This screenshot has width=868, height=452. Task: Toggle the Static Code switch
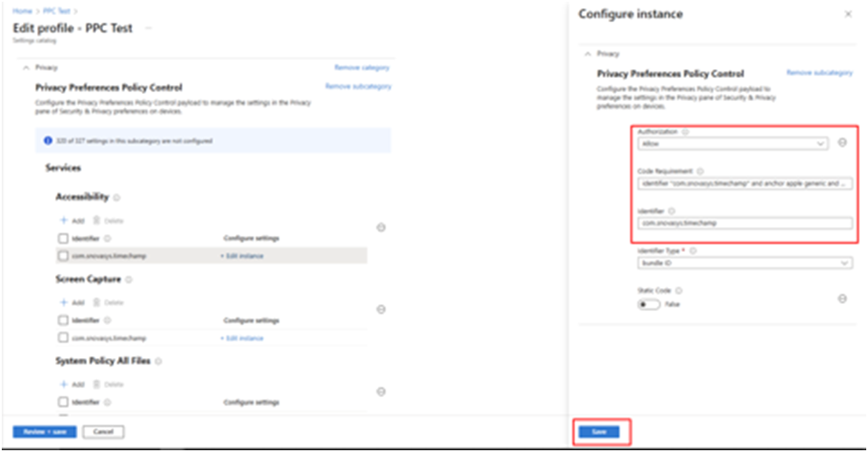(x=648, y=304)
